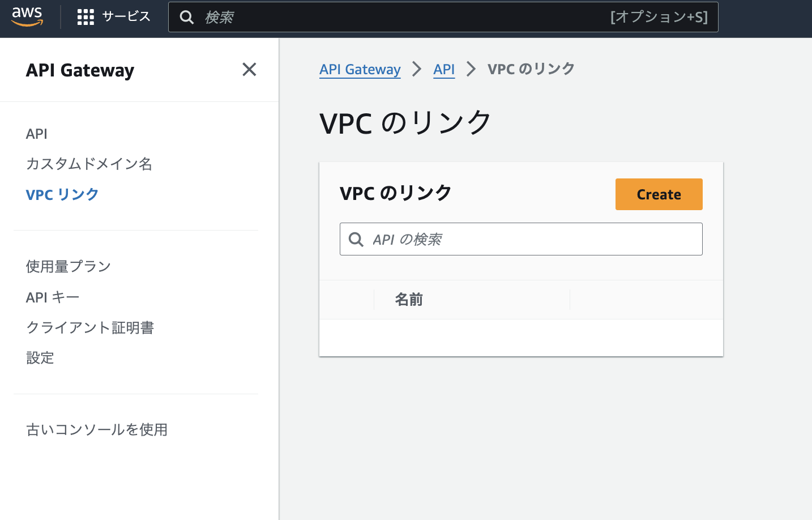Open API from the sidebar navigation
This screenshot has height=520, width=812.
[x=36, y=134]
